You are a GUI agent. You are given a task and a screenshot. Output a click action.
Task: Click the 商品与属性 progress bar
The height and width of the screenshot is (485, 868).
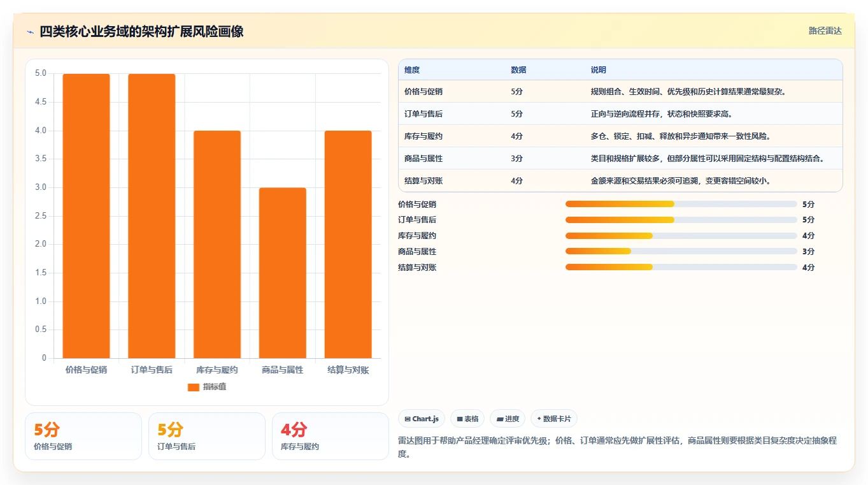coord(681,251)
